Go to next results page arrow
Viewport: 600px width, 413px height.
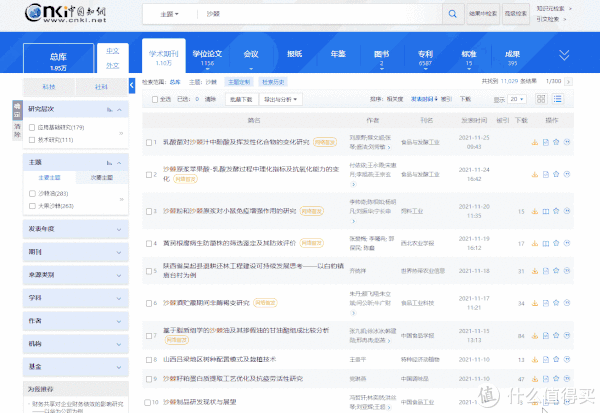[569, 82]
